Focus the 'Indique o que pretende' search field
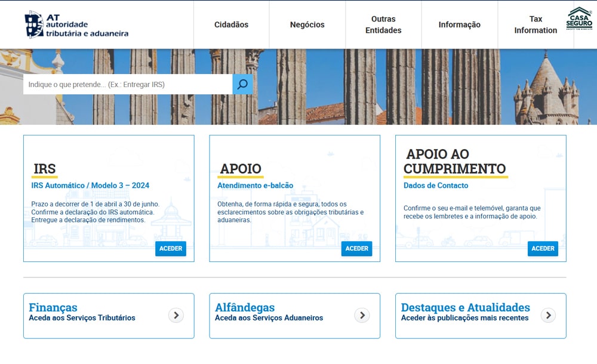 (x=127, y=84)
